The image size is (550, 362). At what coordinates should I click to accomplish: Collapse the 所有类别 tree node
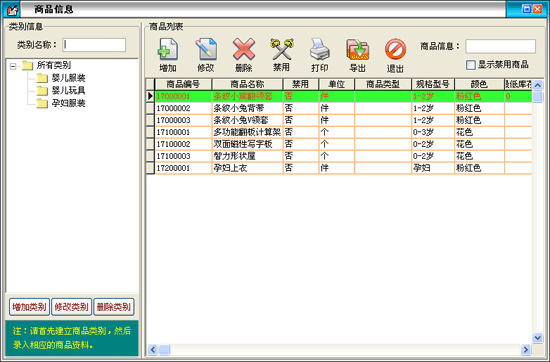click(13, 66)
